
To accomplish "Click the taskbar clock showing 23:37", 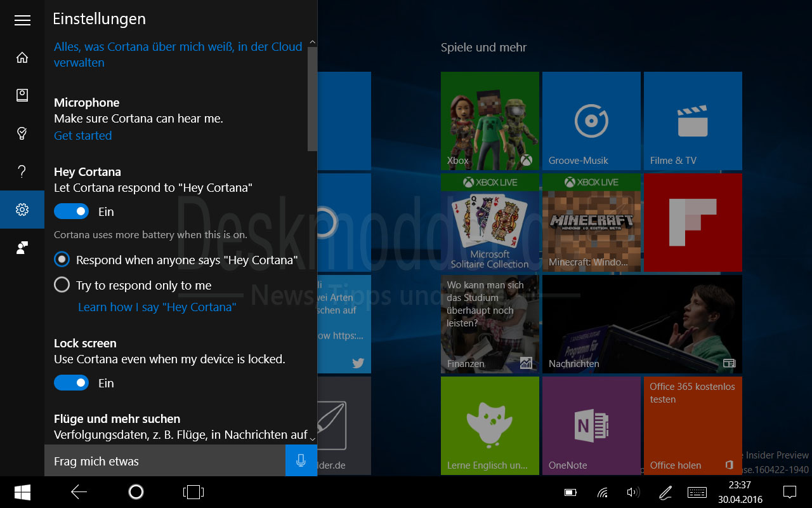I will (740, 492).
